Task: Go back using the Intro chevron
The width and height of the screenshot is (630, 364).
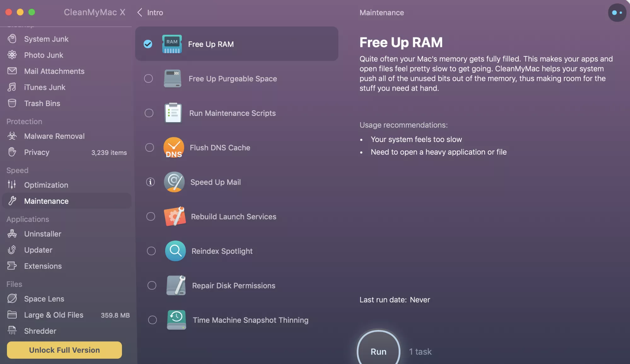Action: pos(140,12)
